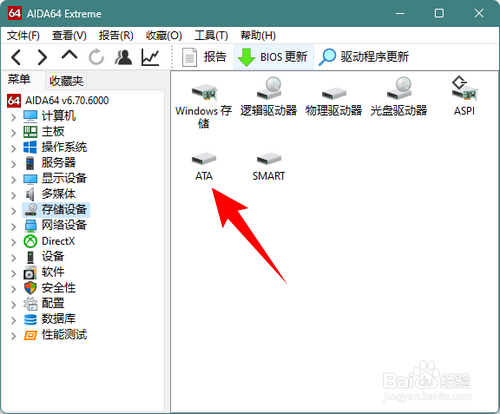Viewport: 500px width, 414px height.
Task: Select 显示设备 in the tree
Action: pos(55,178)
